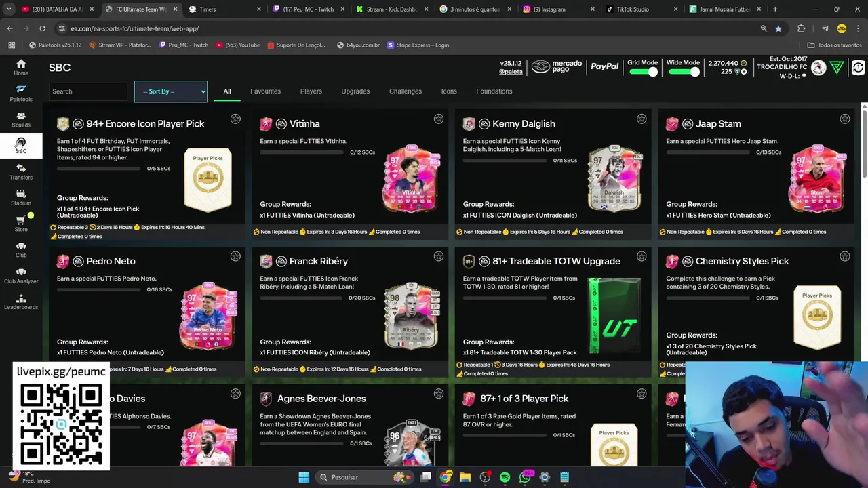Open File Explorer from the taskbar
This screenshot has height=488, width=868.
pyautogui.click(x=465, y=477)
